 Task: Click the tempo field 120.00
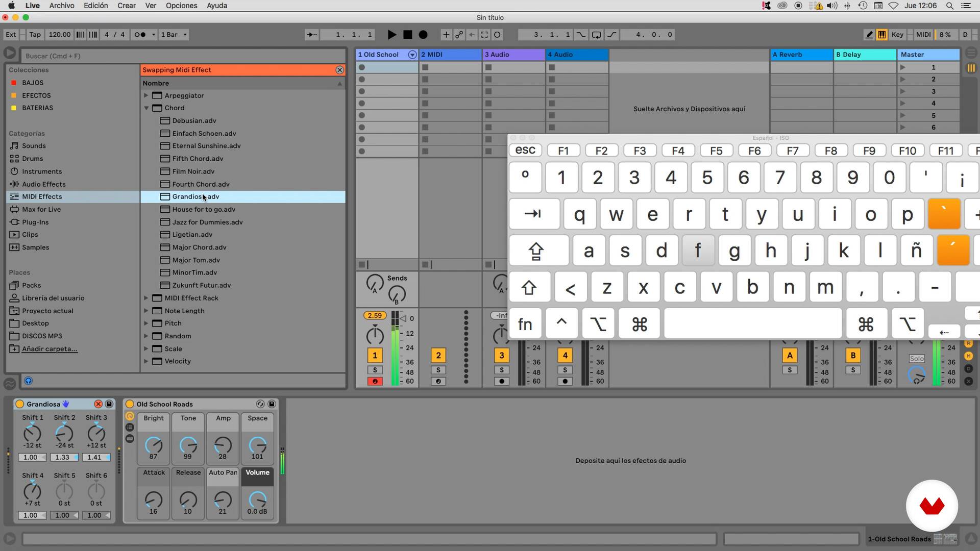[59, 35]
